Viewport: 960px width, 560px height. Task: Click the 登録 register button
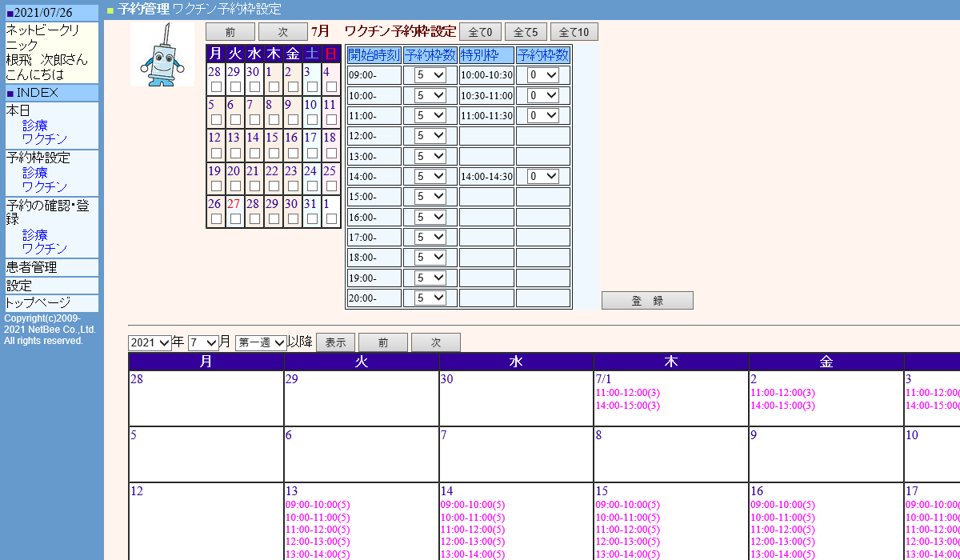coord(647,301)
